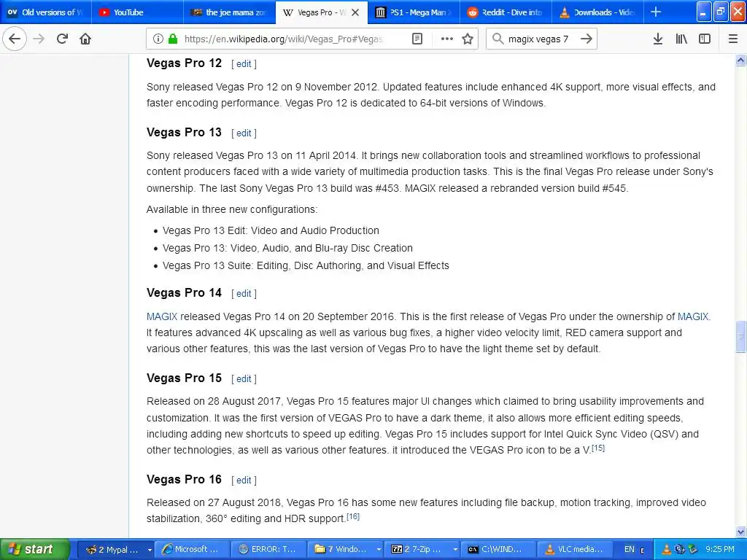
Task: Switch to ERROR taskbar window
Action: (x=268, y=549)
